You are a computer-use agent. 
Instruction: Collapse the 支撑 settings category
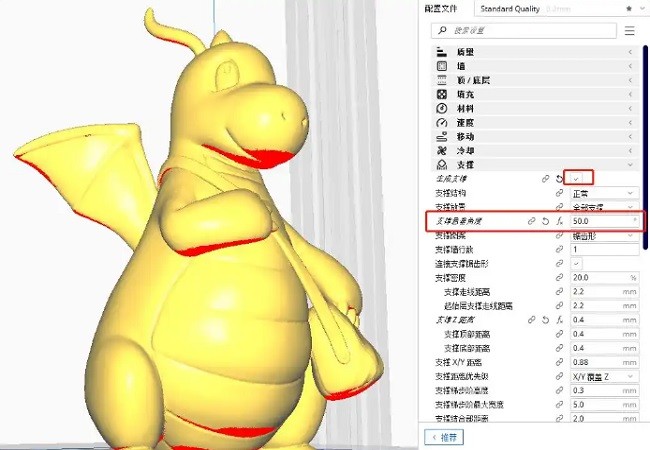point(630,165)
